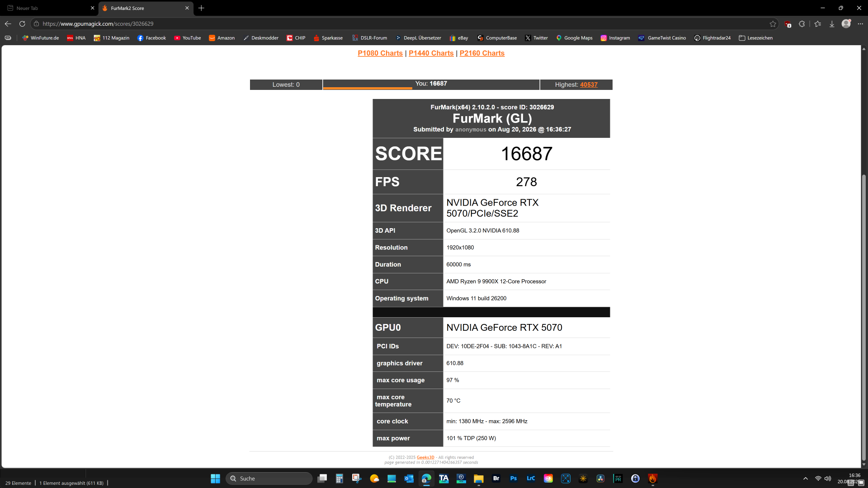Launch Adobe Bridge from the taskbar

[496, 479]
